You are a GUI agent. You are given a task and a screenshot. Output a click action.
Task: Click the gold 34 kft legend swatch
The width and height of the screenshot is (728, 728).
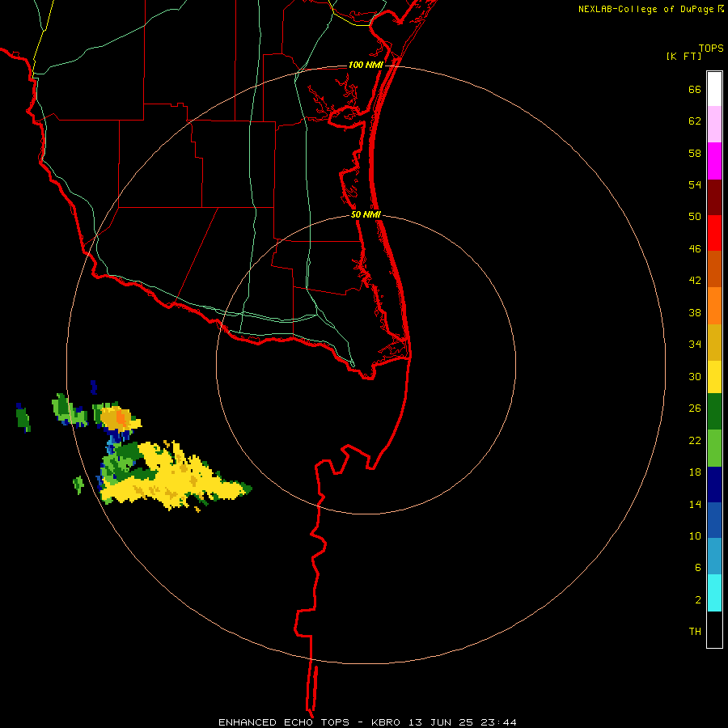coord(714,342)
